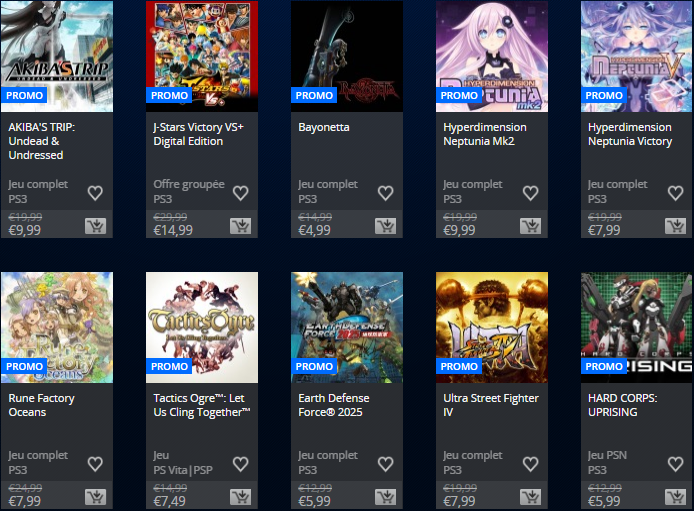The image size is (694, 511).
Task: Add HARD CORPS: UPRISING to cart
Action: tap(675, 497)
